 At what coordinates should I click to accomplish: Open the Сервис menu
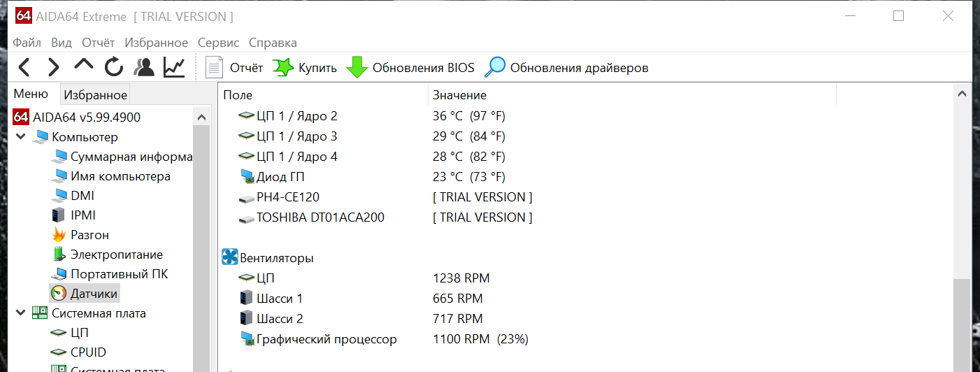218,43
